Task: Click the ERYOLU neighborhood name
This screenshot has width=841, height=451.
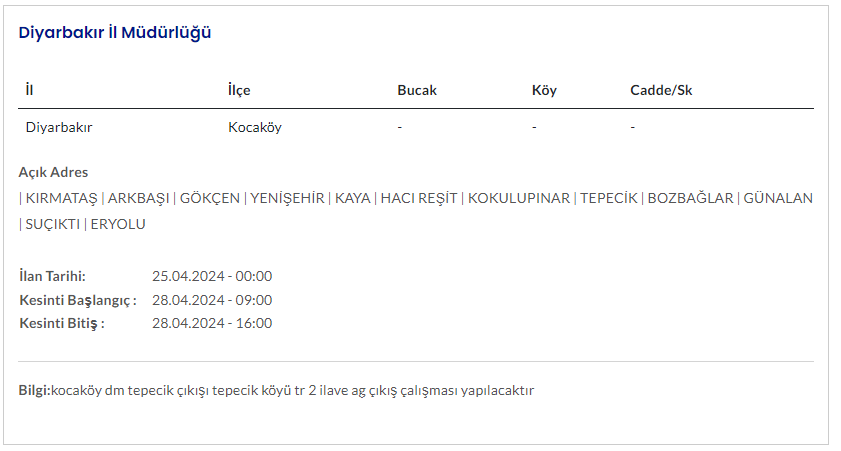Action: tap(118, 224)
